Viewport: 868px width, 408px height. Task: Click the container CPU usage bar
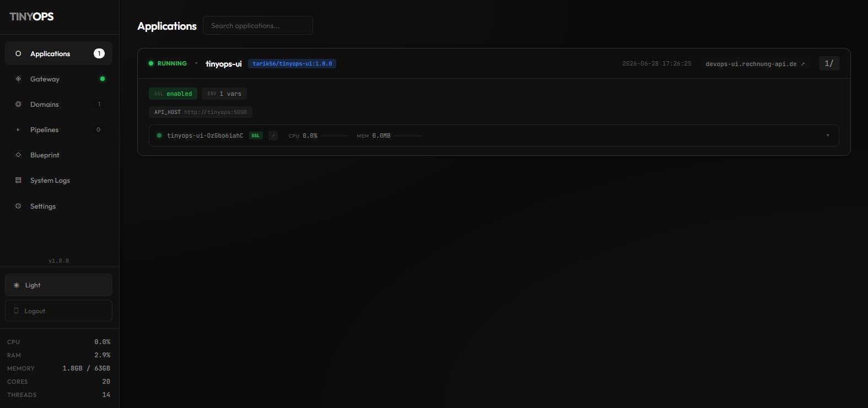coord(335,135)
